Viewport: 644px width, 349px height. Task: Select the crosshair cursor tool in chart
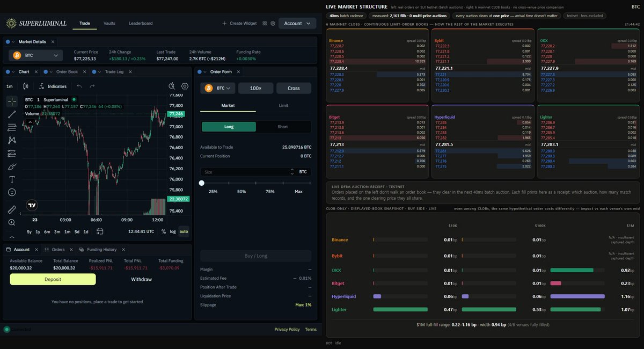tap(12, 101)
